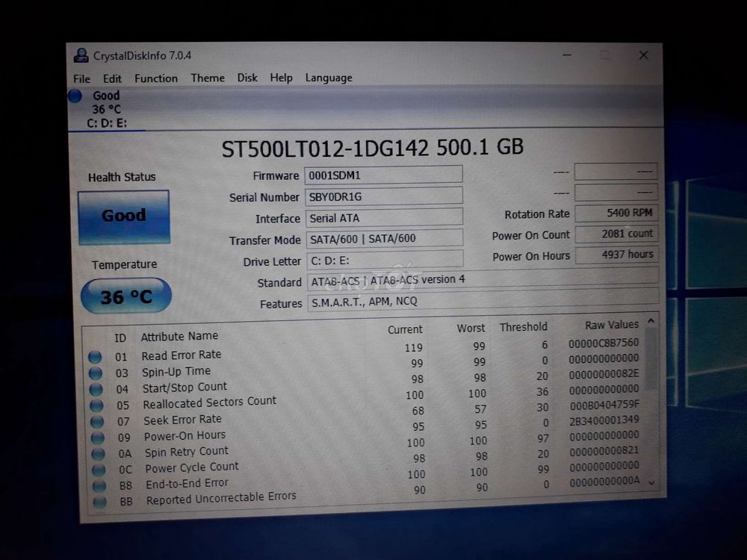The image size is (747, 560).
Task: Click status icon for Power-On Hours
Action: (x=98, y=438)
